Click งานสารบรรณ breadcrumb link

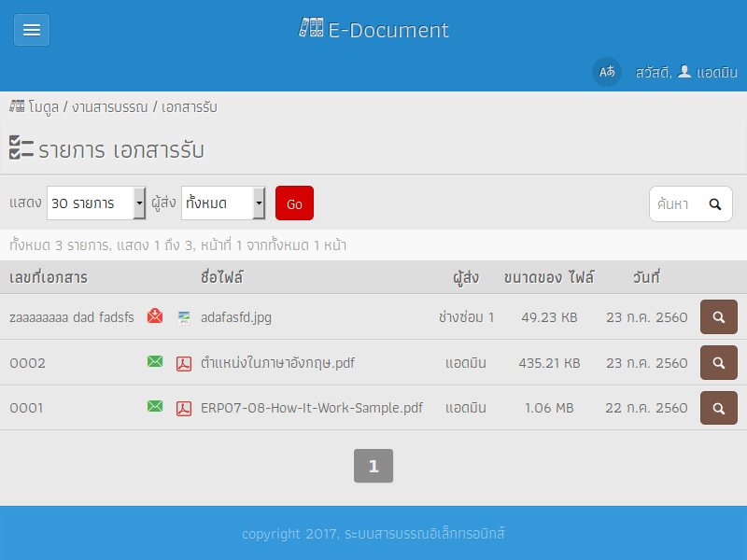[x=110, y=107]
